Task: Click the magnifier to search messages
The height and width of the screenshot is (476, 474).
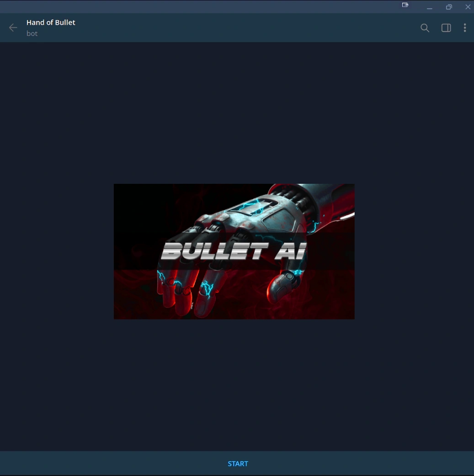Action: coord(425,27)
